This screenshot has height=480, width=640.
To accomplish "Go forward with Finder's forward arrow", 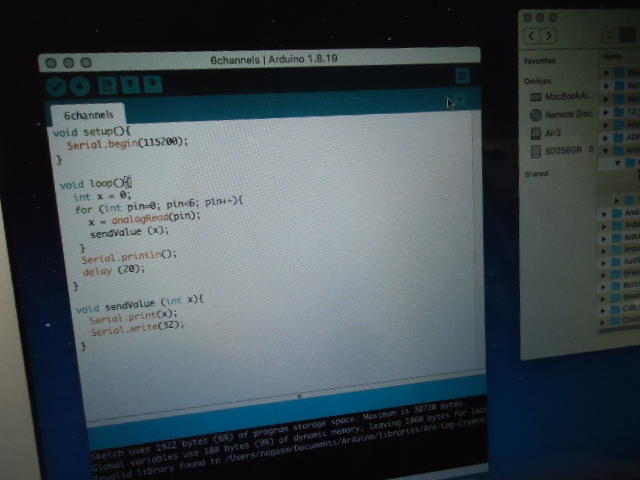I will tap(549, 36).
